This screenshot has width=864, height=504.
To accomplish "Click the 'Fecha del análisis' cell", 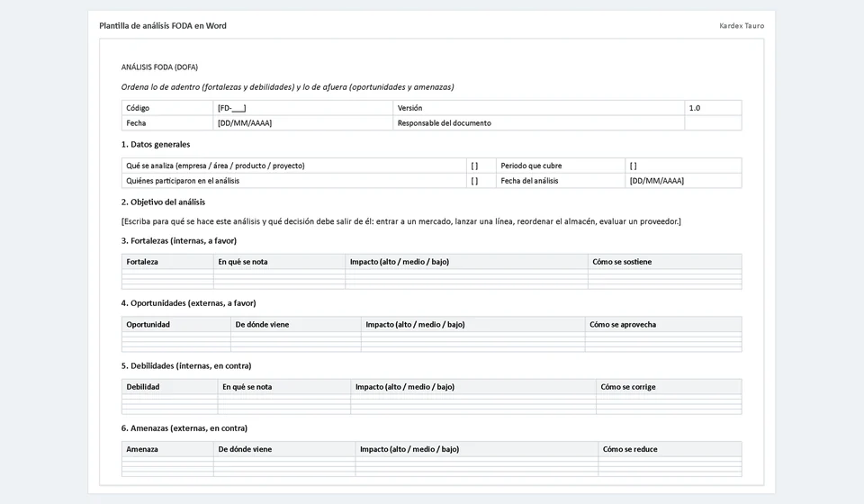I will click(x=561, y=181).
